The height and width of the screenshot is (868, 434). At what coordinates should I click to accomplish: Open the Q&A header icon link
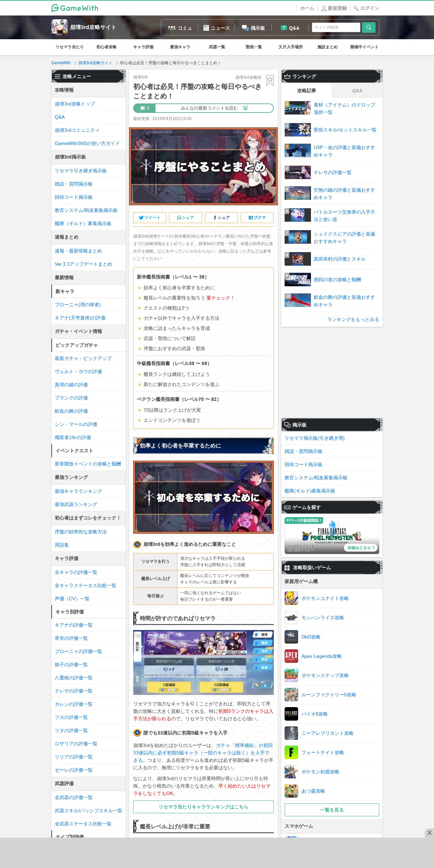pyautogui.click(x=290, y=28)
